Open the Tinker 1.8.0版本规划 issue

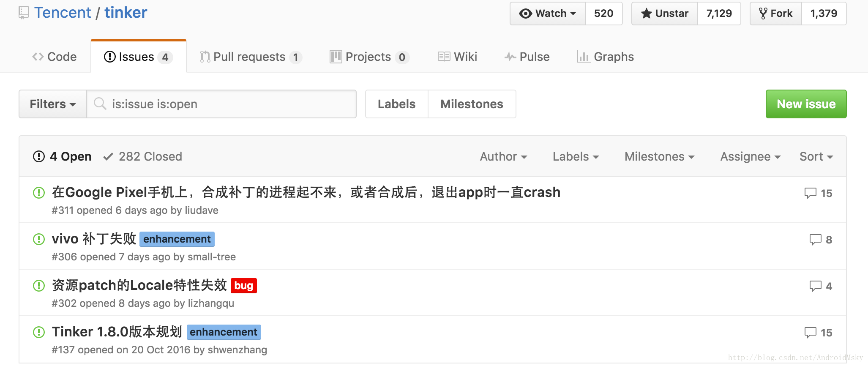tap(117, 332)
